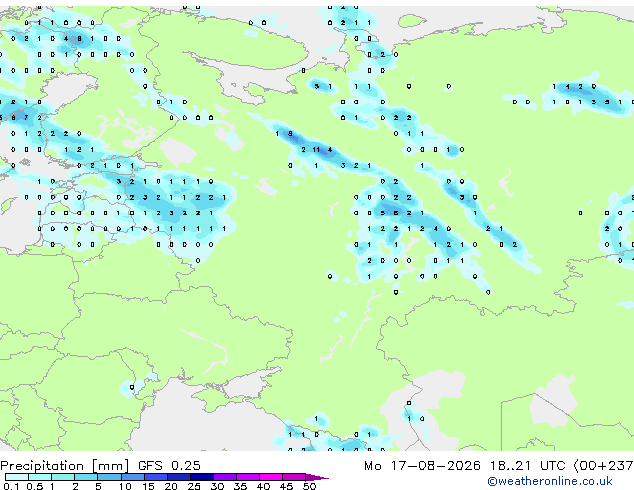Select the 2–5 mm legend color swatch
Screen dimensions: 634x490
pos(86,477)
